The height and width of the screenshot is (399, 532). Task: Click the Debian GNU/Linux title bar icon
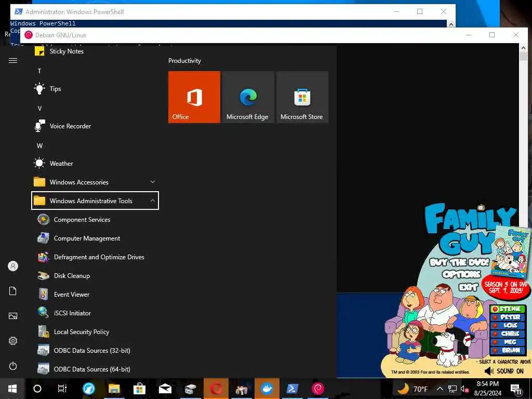click(x=29, y=35)
